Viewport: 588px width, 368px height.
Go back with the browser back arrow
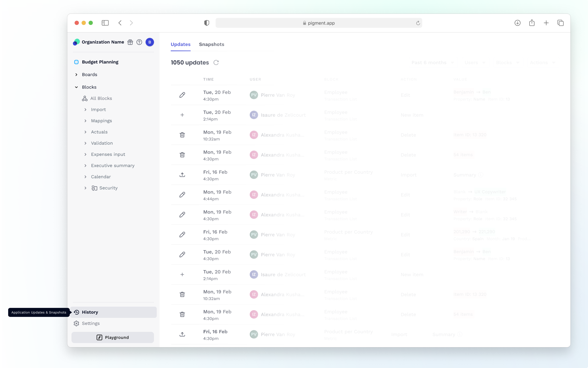click(120, 23)
